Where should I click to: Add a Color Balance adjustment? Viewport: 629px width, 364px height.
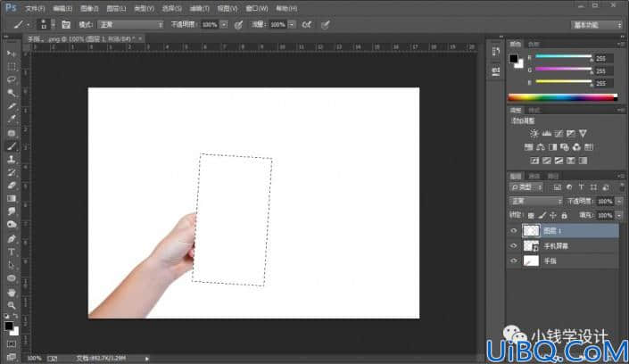tap(541, 147)
